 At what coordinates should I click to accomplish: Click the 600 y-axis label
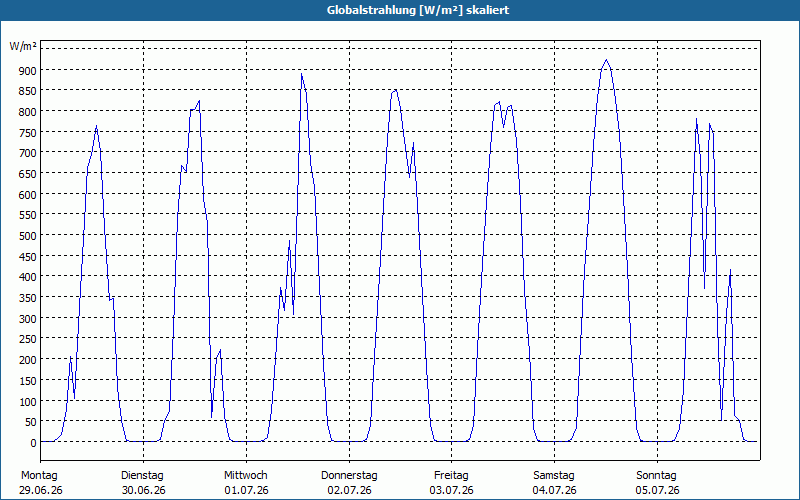click(x=28, y=194)
